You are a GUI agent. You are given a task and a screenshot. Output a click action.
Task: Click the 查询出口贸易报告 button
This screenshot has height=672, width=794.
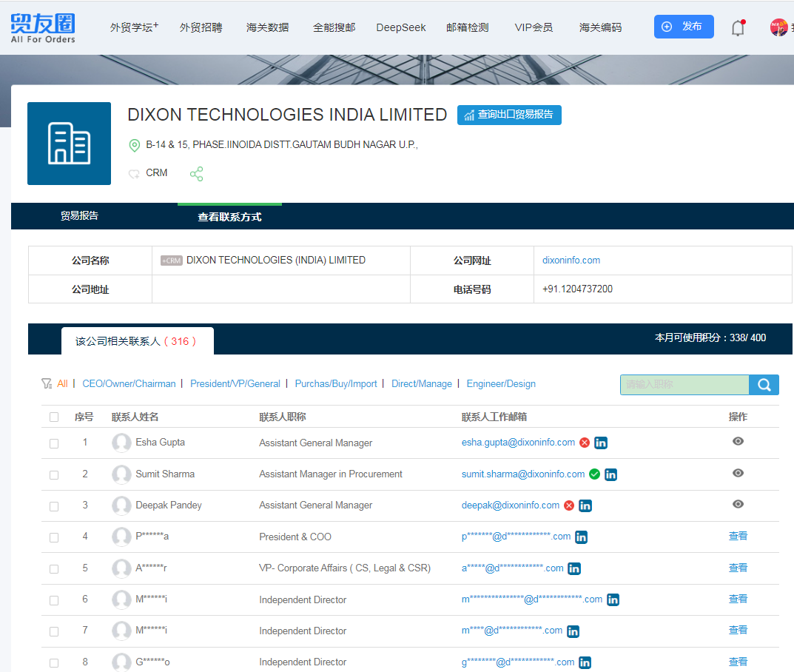[509, 115]
